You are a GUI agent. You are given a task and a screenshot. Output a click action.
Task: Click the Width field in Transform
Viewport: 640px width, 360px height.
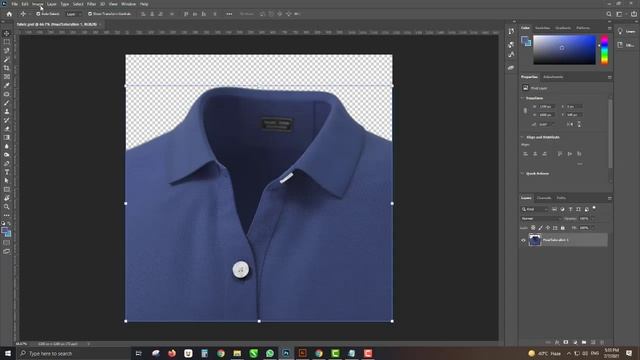tap(547, 107)
